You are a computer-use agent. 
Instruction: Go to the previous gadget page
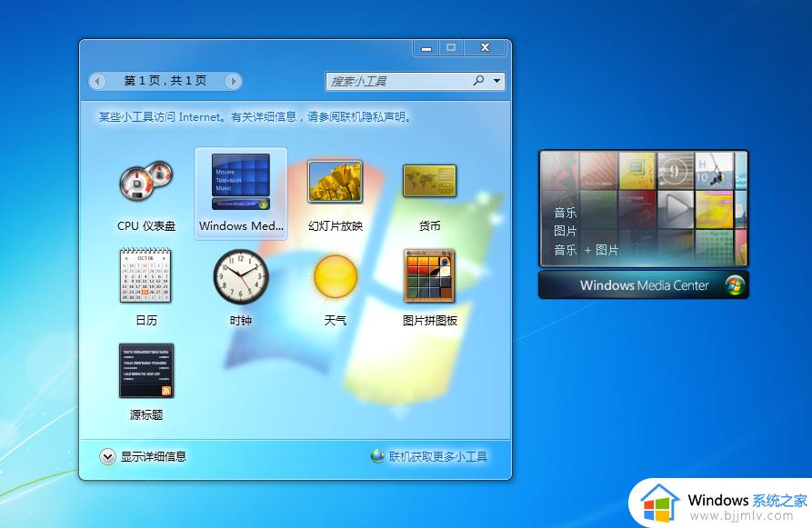click(x=97, y=81)
